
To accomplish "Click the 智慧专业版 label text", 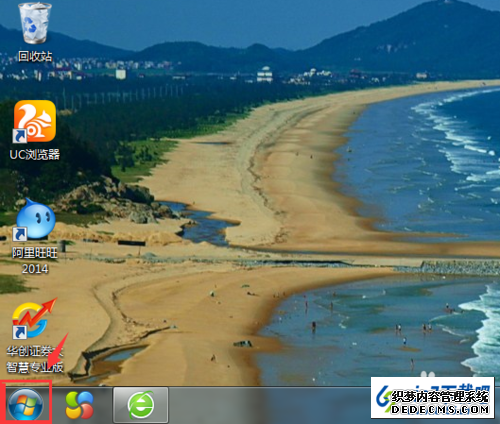I will pyautogui.click(x=35, y=367).
